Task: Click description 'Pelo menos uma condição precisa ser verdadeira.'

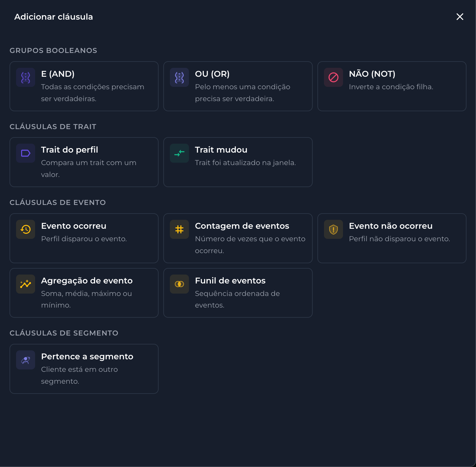Action: pyautogui.click(x=242, y=93)
